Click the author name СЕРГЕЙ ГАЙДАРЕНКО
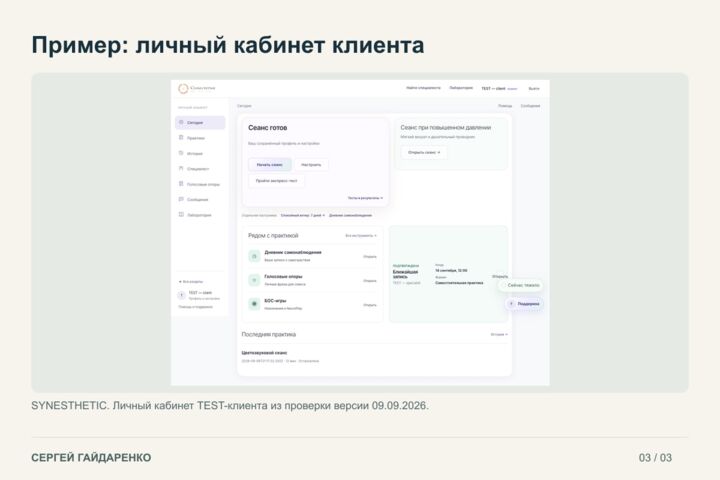This screenshot has width=720, height=480. (91, 457)
